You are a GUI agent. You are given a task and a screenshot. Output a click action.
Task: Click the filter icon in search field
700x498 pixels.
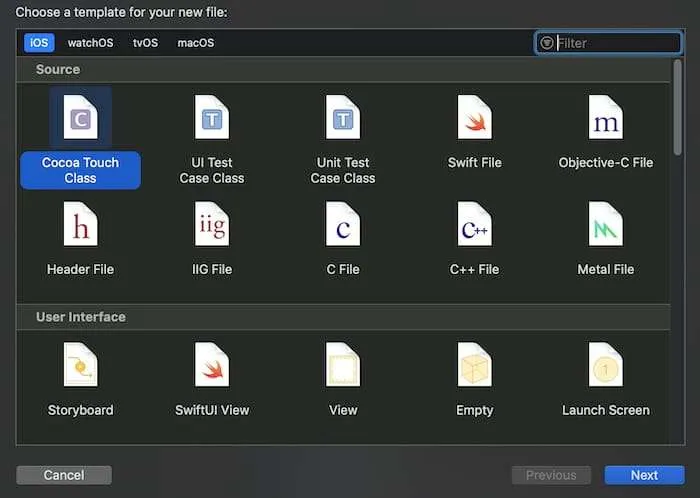547,43
